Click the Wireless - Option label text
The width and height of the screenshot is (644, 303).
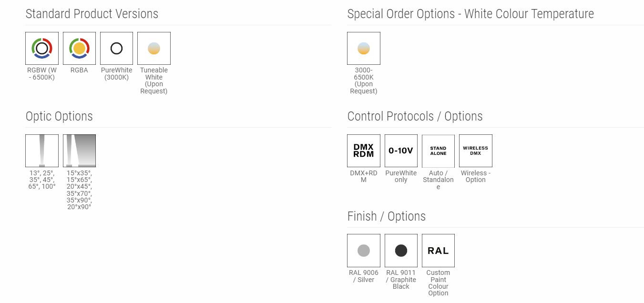(x=475, y=176)
